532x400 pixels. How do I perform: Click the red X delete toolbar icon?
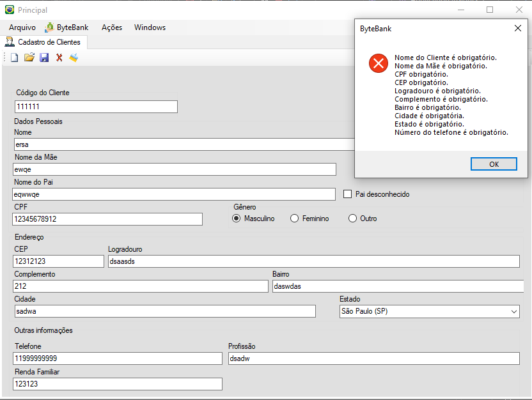click(x=59, y=58)
